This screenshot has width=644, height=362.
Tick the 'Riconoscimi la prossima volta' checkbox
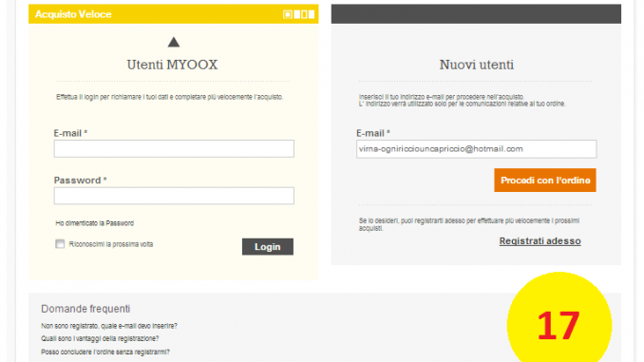click(60, 244)
